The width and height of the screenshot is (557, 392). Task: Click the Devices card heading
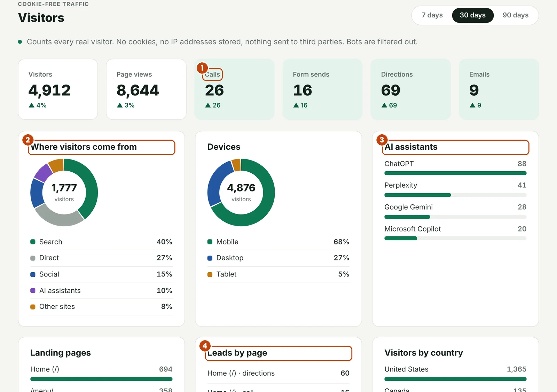(x=224, y=147)
